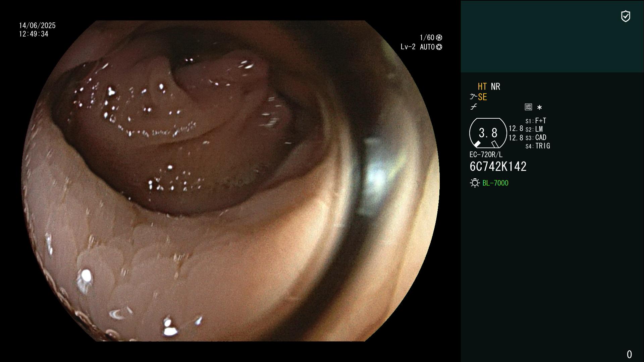This screenshot has width=644, height=362.
Task: Click the S4: TRIG switch assignment
Action: 538,146
